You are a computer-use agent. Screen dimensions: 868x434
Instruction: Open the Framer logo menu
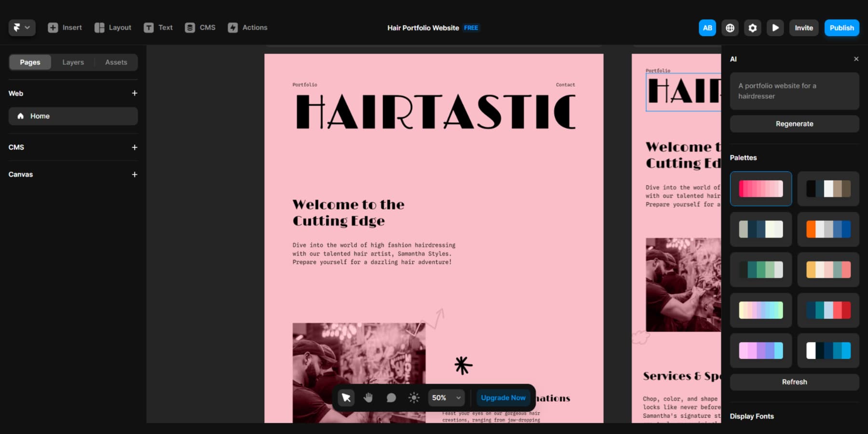pyautogui.click(x=22, y=27)
